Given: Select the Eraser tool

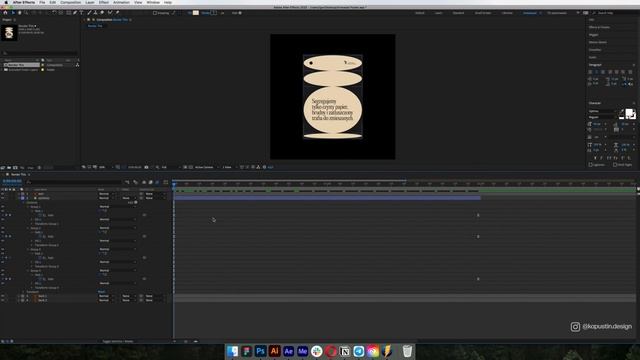Looking at the screenshot, I should pyautogui.click(x=102, y=13).
